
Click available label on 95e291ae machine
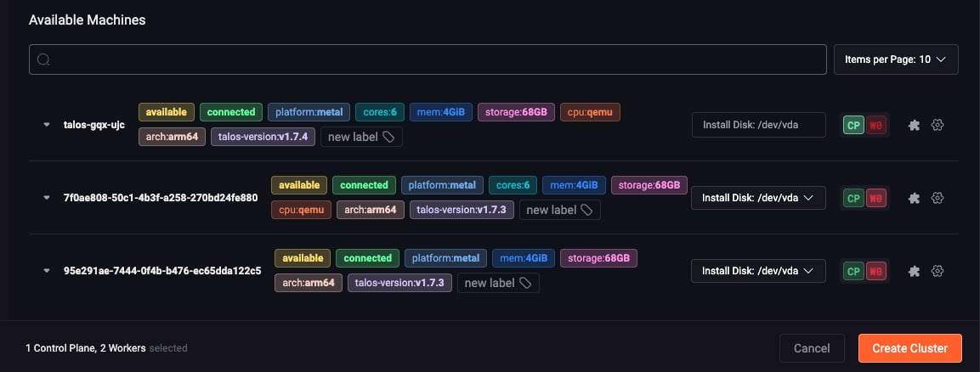tap(303, 258)
